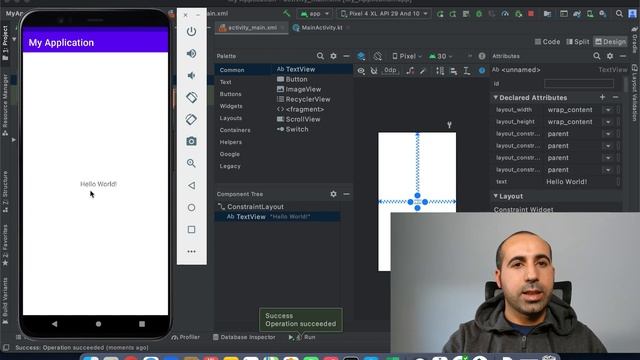Viewport: 640px width, 360px height.
Task: Click the Make Project hammer icon
Action: click(x=287, y=13)
